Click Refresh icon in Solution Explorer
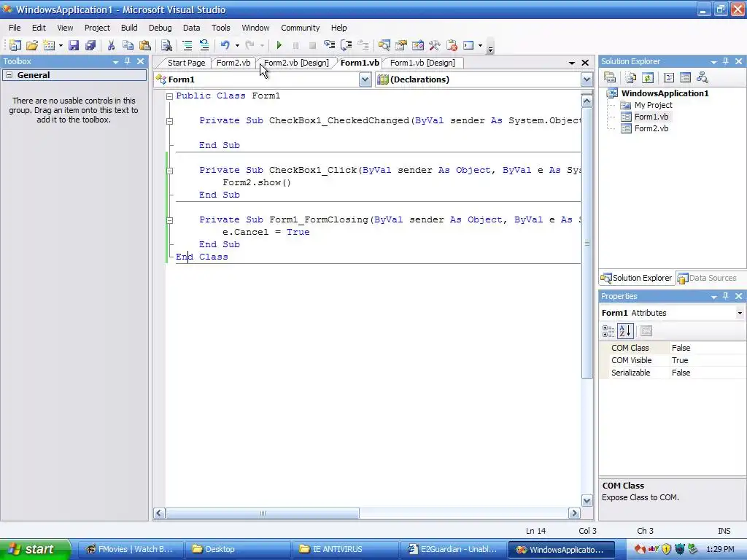The width and height of the screenshot is (747, 560). pyautogui.click(x=648, y=77)
